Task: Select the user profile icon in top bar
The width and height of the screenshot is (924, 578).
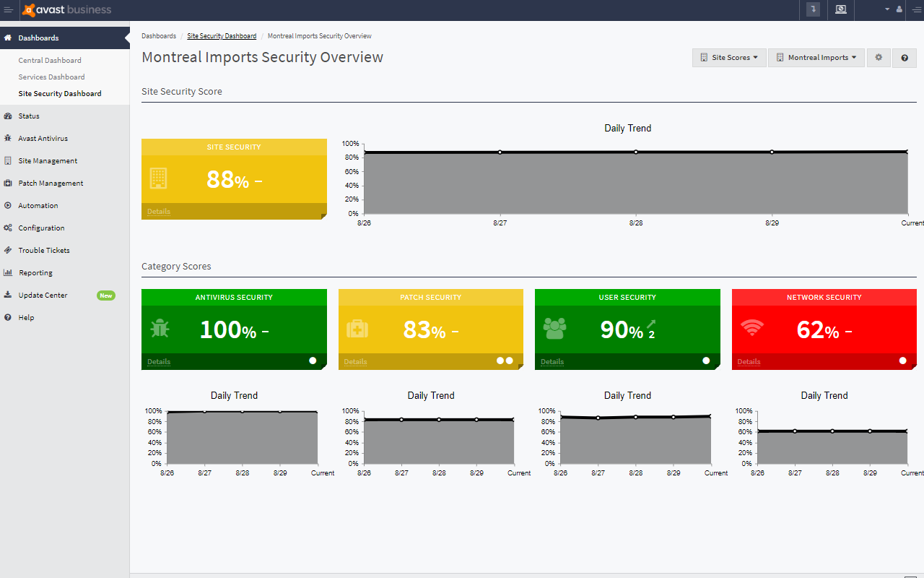Action: click(x=899, y=10)
